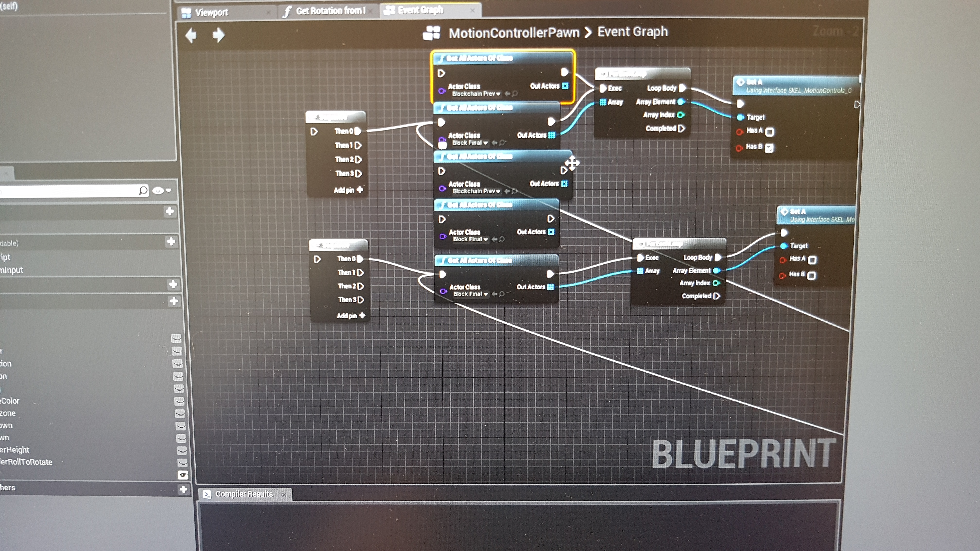Image resolution: width=980 pixels, height=551 pixels.
Task: Click Add pin plus on top Sequence node
Action: point(360,189)
